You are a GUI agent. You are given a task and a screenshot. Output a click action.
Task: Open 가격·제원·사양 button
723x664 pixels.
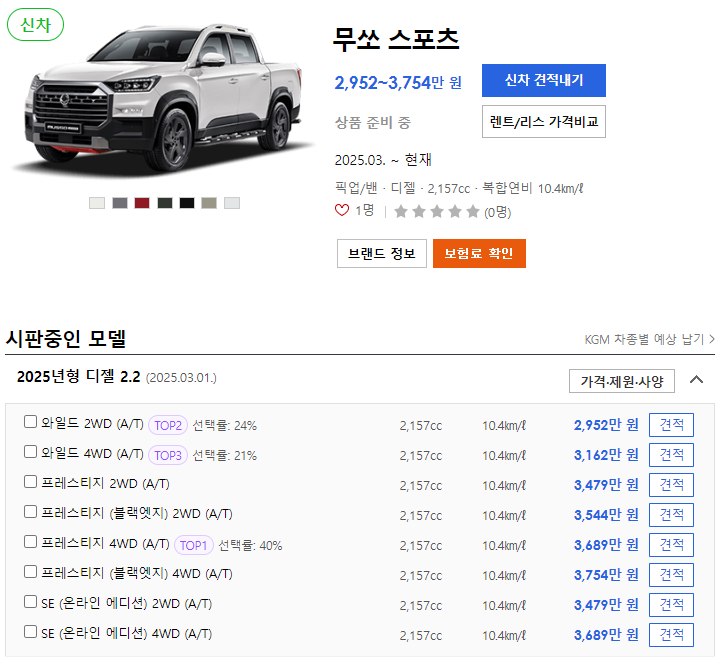622,381
